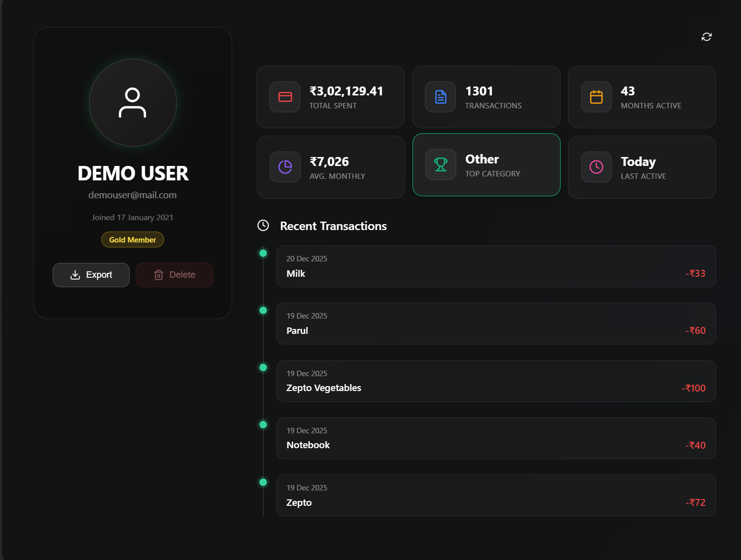Select the demouser@mail.com email address
Viewport: 741px width, 560px height.
tap(132, 195)
